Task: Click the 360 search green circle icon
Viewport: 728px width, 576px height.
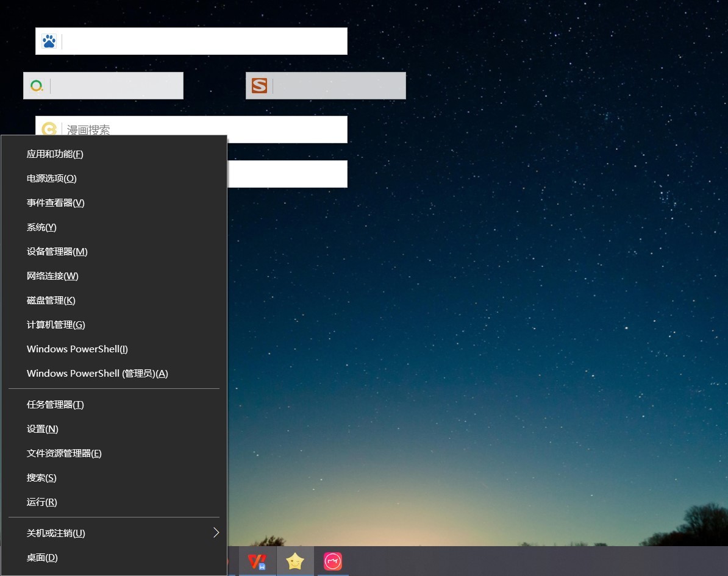Action: pyautogui.click(x=37, y=86)
